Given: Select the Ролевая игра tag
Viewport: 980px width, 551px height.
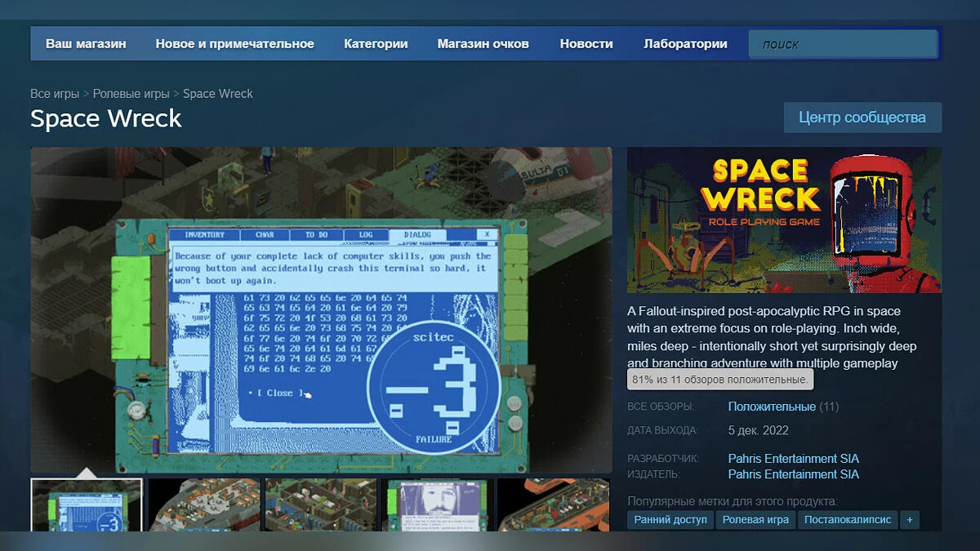Looking at the screenshot, I should pos(755,520).
